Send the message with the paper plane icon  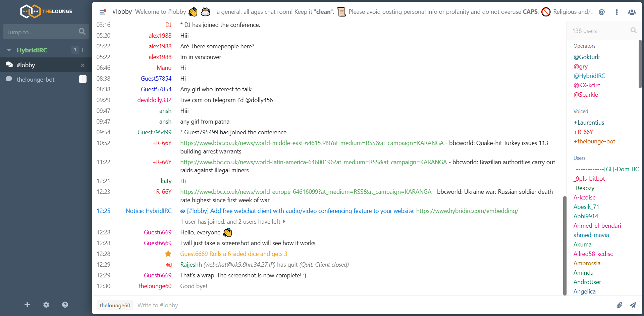pos(633,305)
